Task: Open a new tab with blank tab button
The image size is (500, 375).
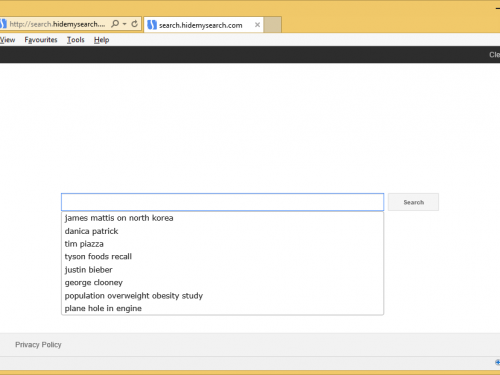Action: click(x=273, y=25)
